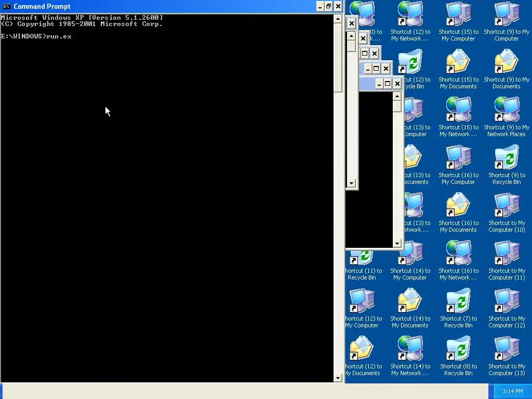Click the Command Prompt vertical scrollbar thumb
532x399 pixels.
point(338,58)
